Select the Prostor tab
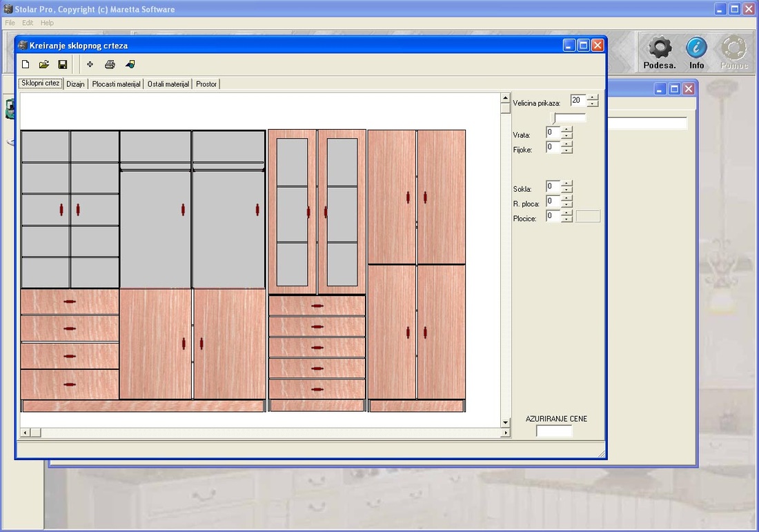 pyautogui.click(x=206, y=84)
